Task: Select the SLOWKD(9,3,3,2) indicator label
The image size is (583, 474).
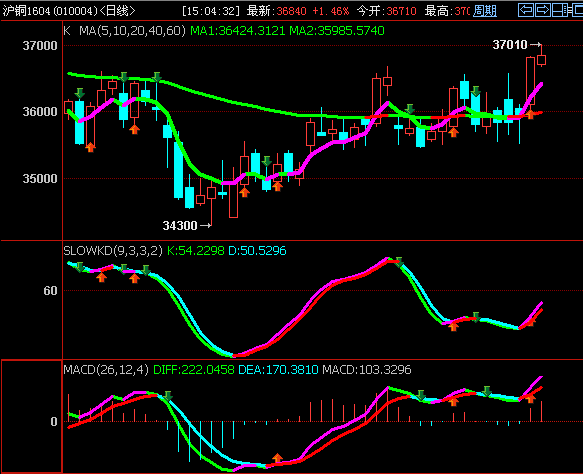Action: (x=113, y=251)
